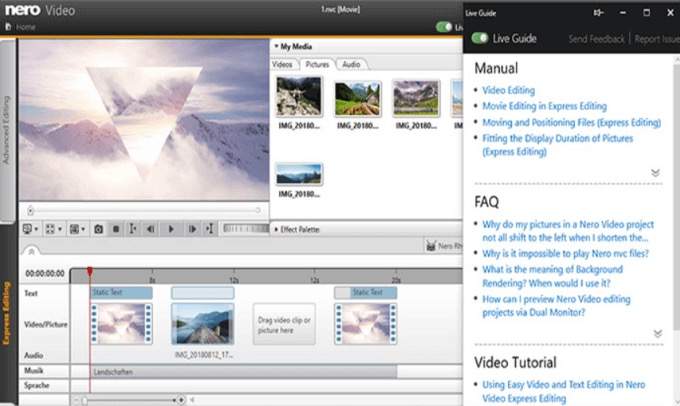680x406 pixels.
Task: Switch to the Audio tab
Action: point(351,64)
